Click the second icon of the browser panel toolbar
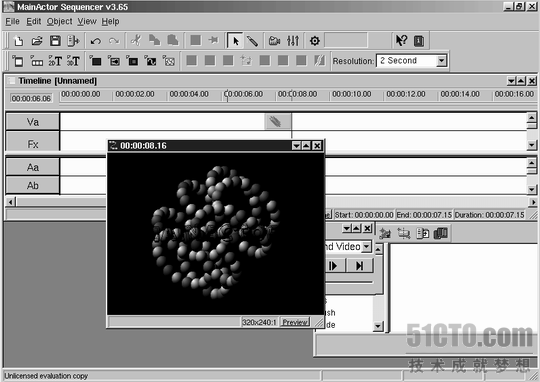The image size is (540, 382). coord(404,234)
